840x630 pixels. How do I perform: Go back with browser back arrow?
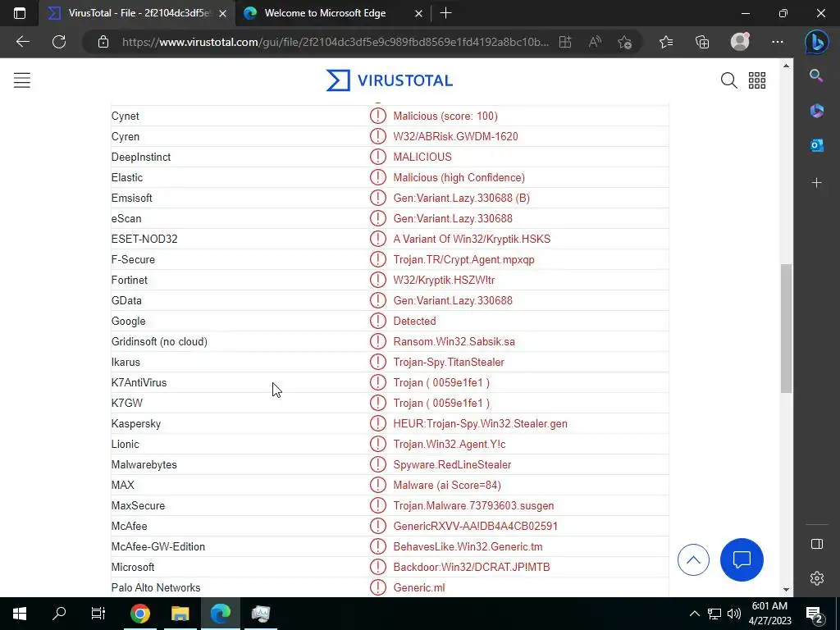(x=23, y=42)
